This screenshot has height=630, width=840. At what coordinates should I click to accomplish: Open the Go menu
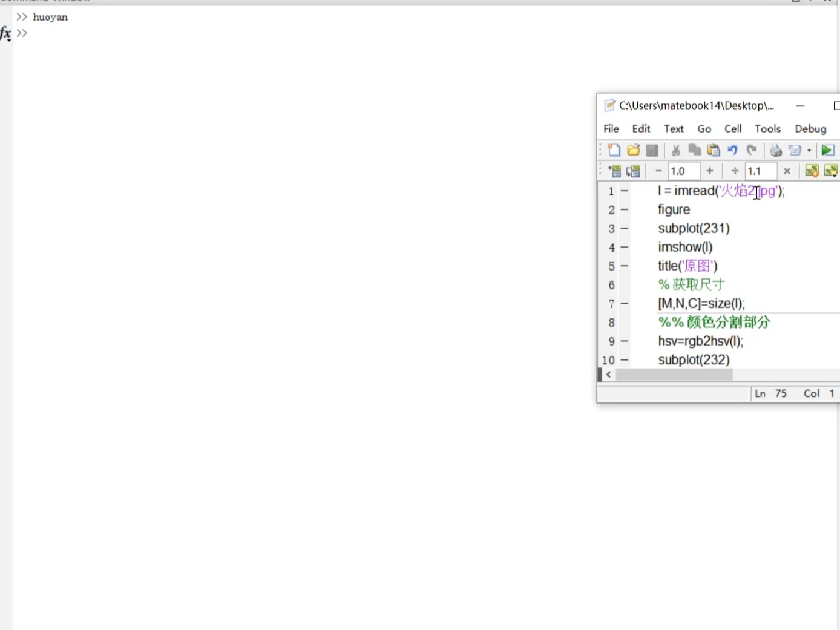[704, 128]
